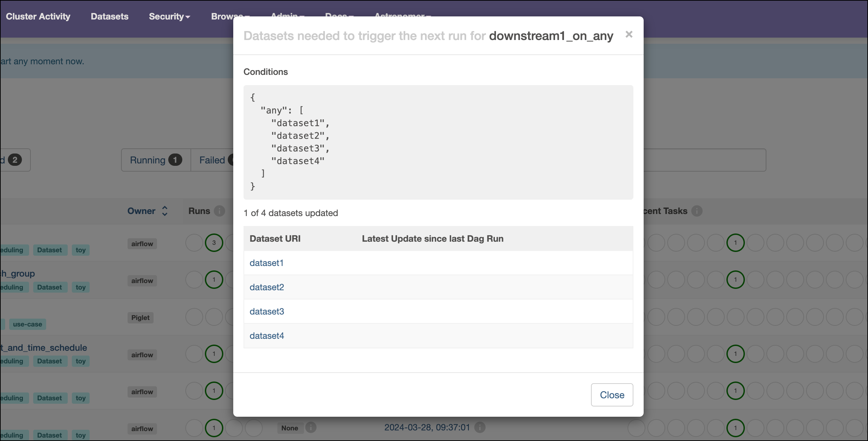The image size is (868, 441).
Task: Toggle the Running DAGs filter
Action: pyautogui.click(x=156, y=160)
